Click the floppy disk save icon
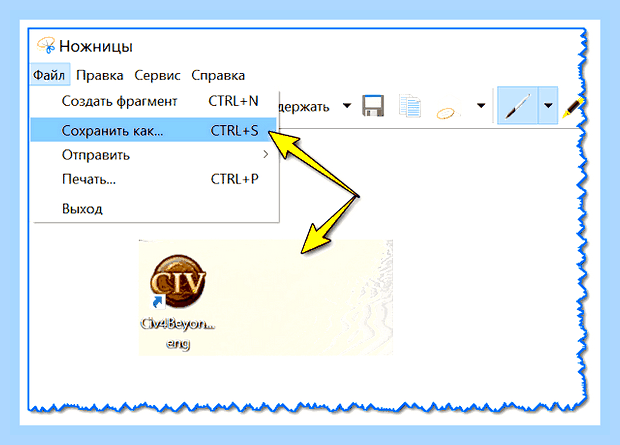620x445 pixels. 373,106
